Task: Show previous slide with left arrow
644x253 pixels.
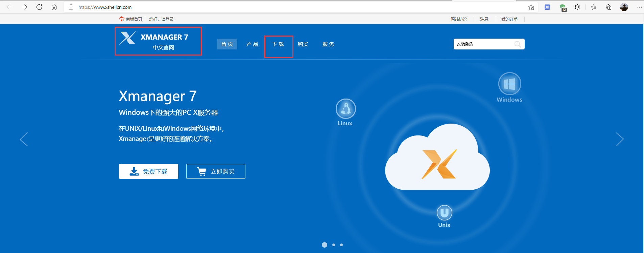Action: [24, 139]
